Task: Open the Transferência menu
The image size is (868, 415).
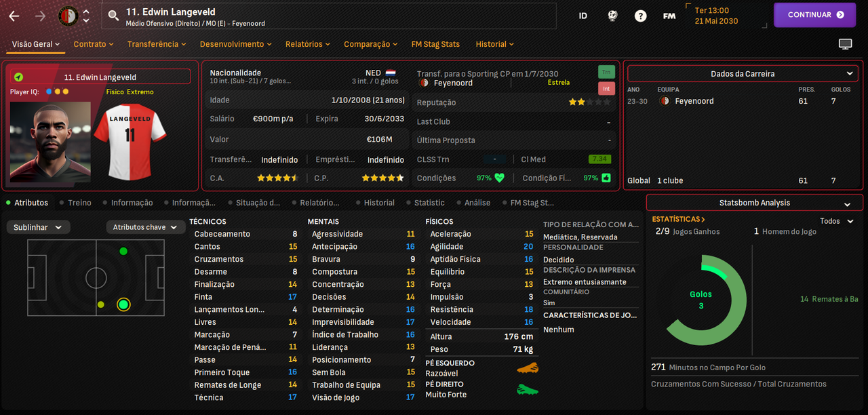Action: 157,44
